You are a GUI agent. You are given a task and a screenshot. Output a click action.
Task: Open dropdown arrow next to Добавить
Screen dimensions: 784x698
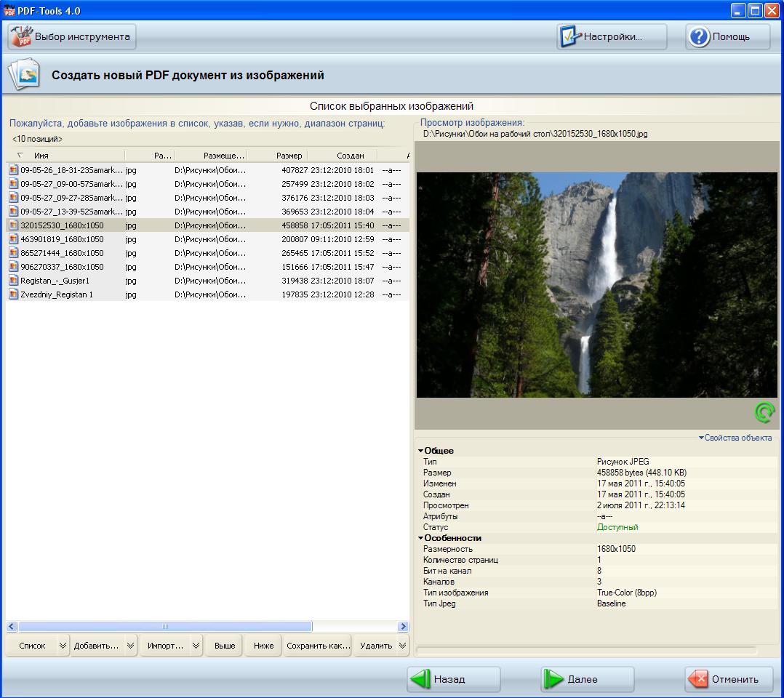click(x=130, y=646)
